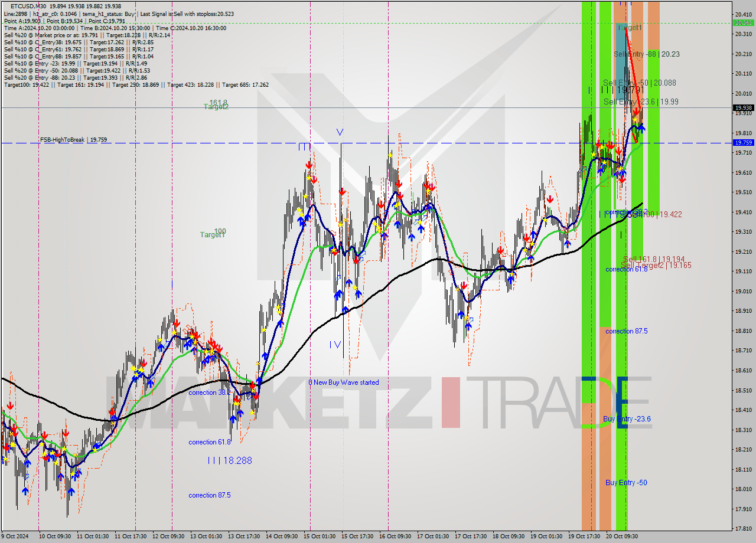The height and width of the screenshot is (543, 756).
Task: Click the 20.210 price axis label
Action: pyautogui.click(x=743, y=54)
